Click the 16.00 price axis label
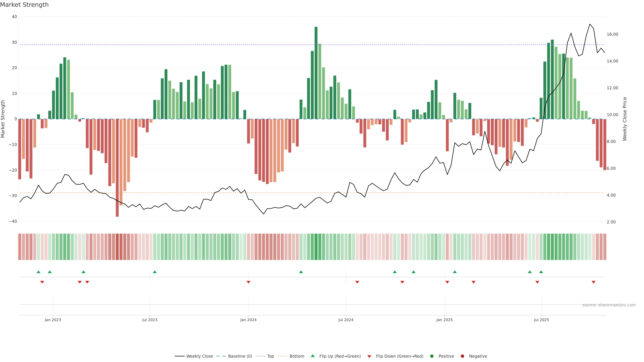 [612, 34]
